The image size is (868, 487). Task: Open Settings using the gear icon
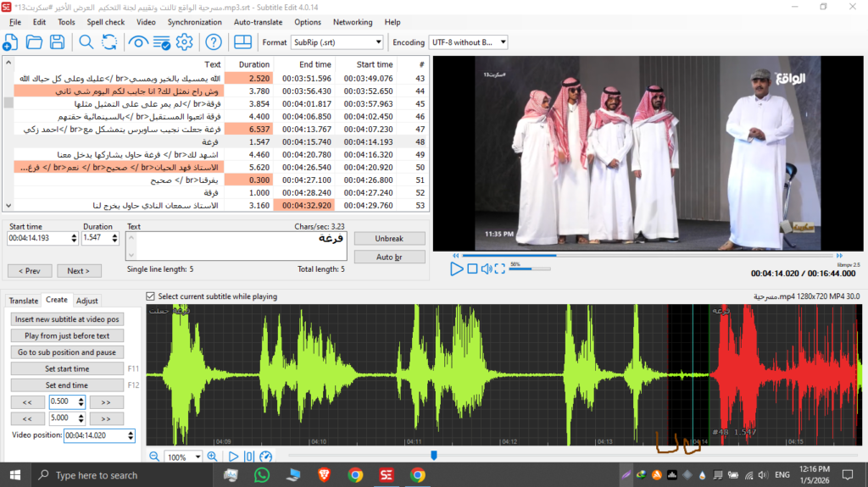[x=184, y=42]
